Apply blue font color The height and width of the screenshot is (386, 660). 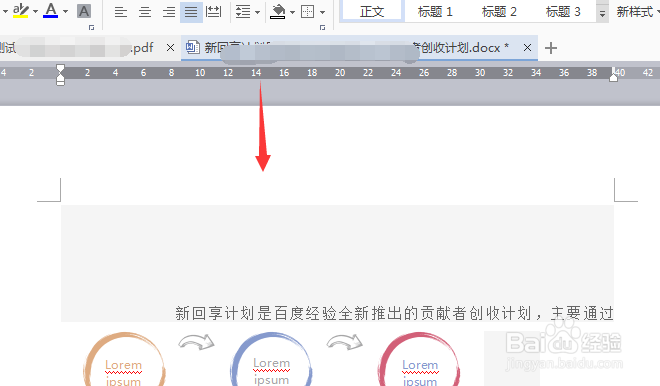pyautogui.click(x=51, y=11)
